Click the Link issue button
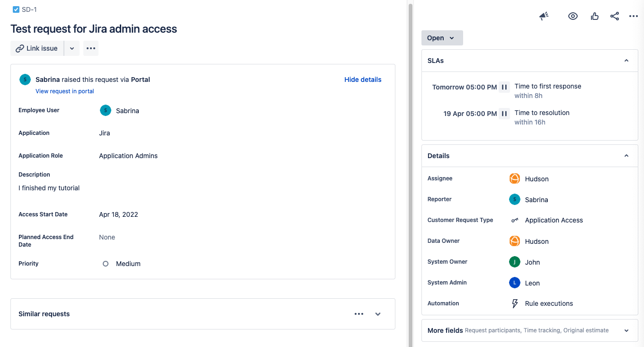 click(37, 48)
